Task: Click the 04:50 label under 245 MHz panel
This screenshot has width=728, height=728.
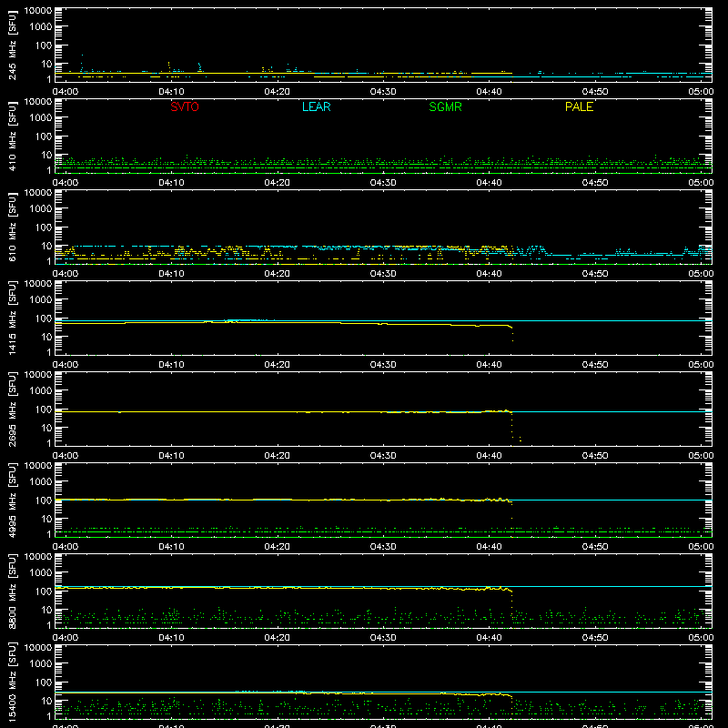Action: pyautogui.click(x=595, y=92)
